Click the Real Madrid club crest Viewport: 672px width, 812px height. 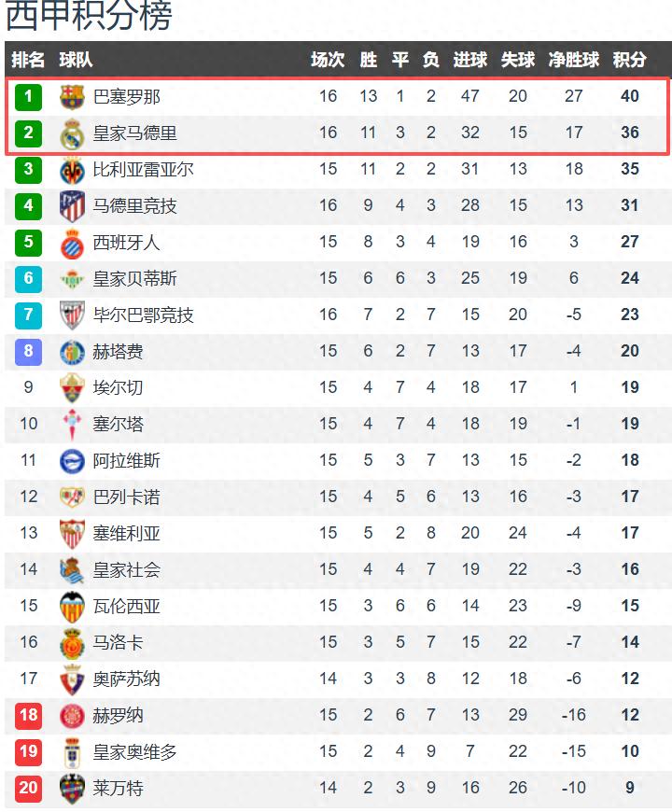pos(72,133)
